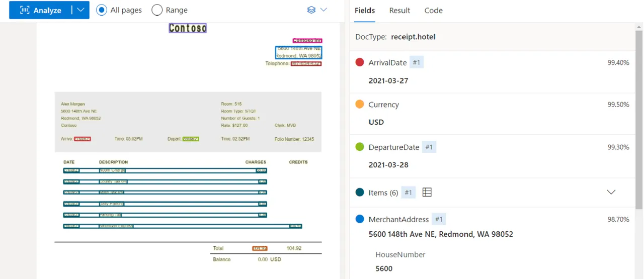
Task: Click the highlighted arrival date in document
Action: 83,139
